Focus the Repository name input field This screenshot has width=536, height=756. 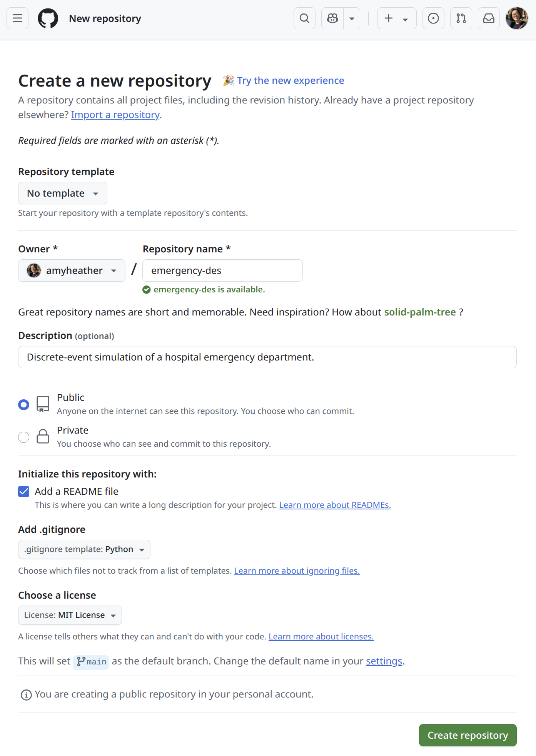click(x=222, y=270)
